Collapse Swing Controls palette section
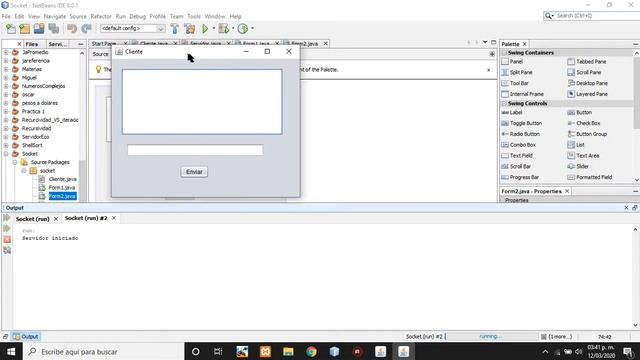The width and height of the screenshot is (640, 360). tap(504, 104)
